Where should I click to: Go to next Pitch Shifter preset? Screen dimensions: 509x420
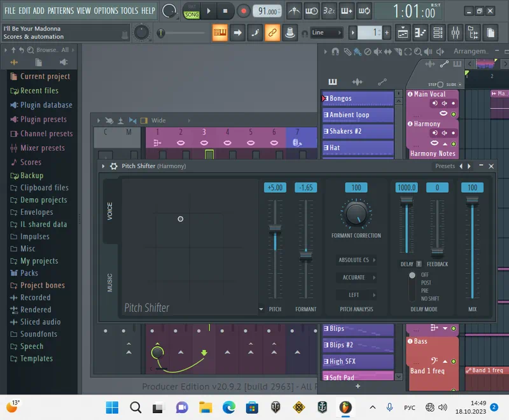pyautogui.click(x=469, y=166)
